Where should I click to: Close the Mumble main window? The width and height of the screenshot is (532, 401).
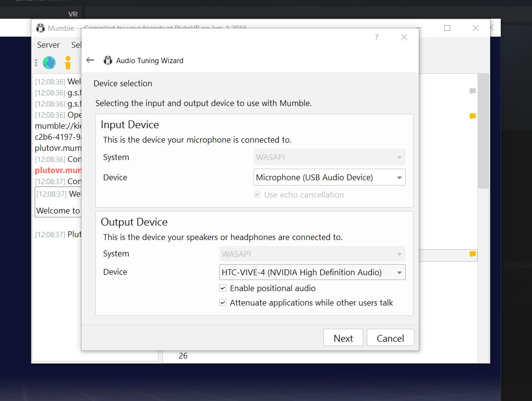476,28
